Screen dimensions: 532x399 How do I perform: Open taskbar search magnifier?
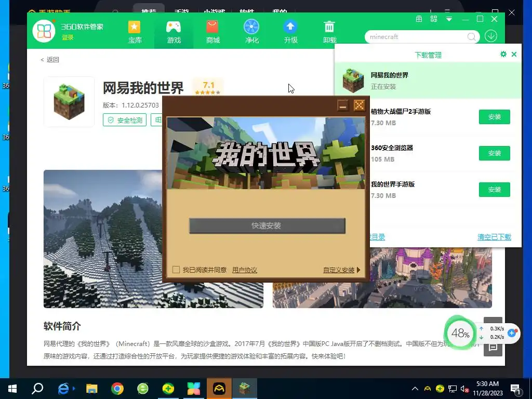[x=37, y=389]
